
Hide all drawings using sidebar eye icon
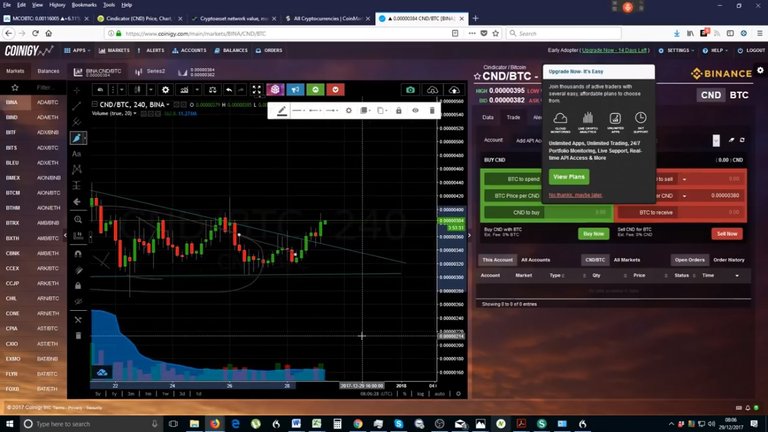[x=78, y=301]
